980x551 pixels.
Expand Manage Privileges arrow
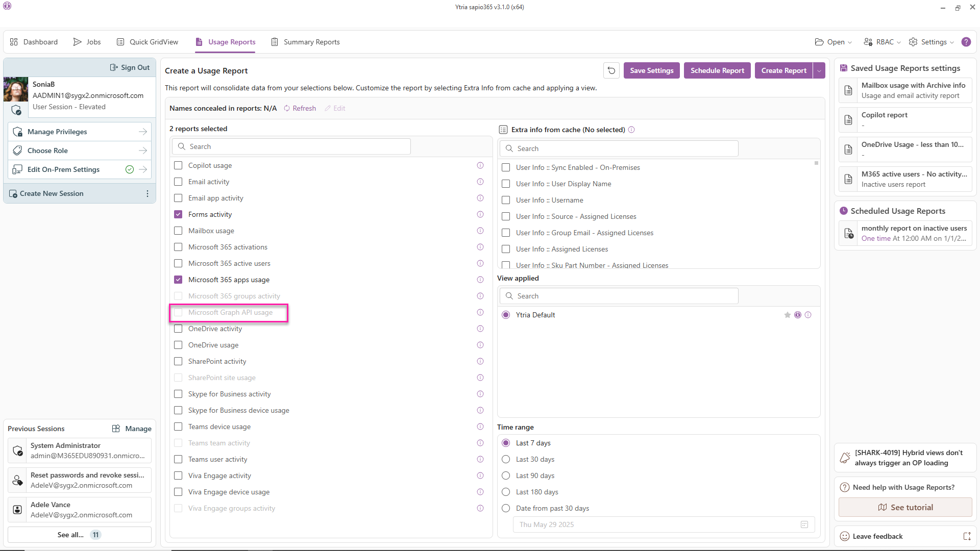pyautogui.click(x=143, y=132)
